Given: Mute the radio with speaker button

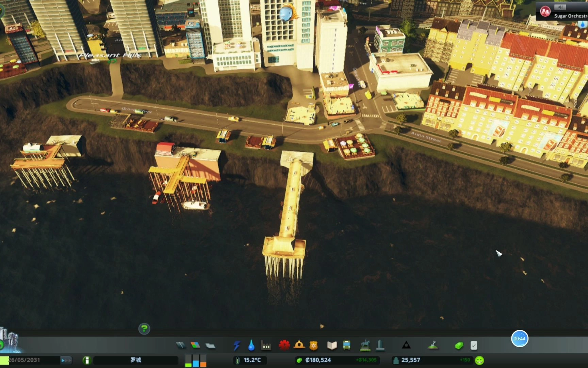Looking at the screenshot, I should [560, 7].
